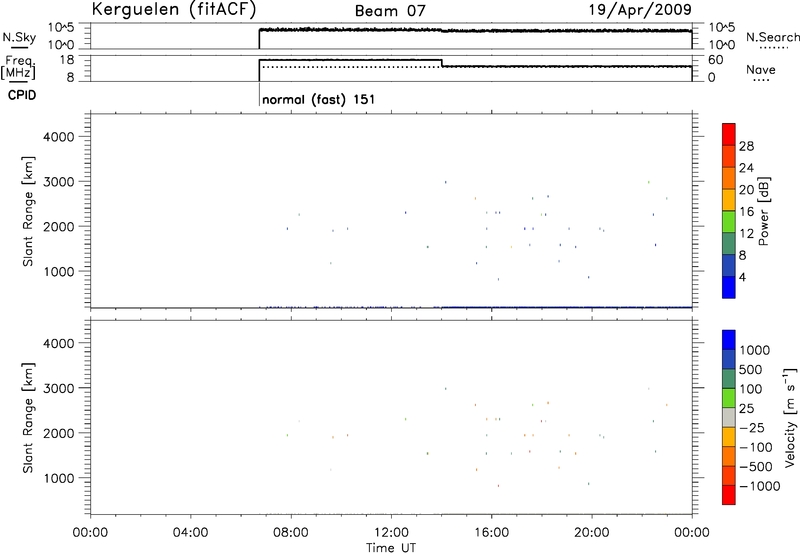The width and height of the screenshot is (800, 554).
Task: Click the 'Power [dB]' colorbar title
Action: pos(763,211)
